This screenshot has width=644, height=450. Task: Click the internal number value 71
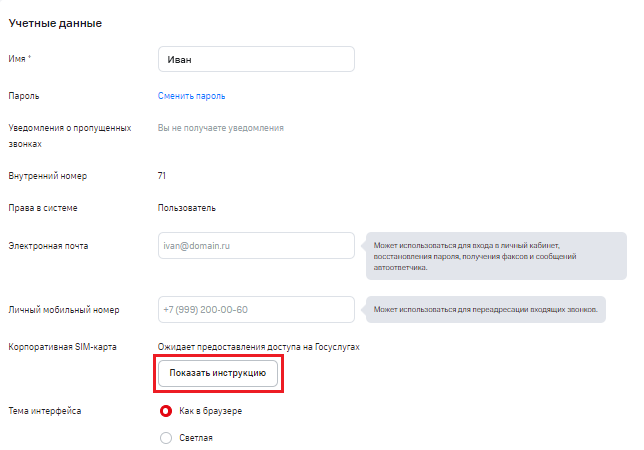click(162, 176)
